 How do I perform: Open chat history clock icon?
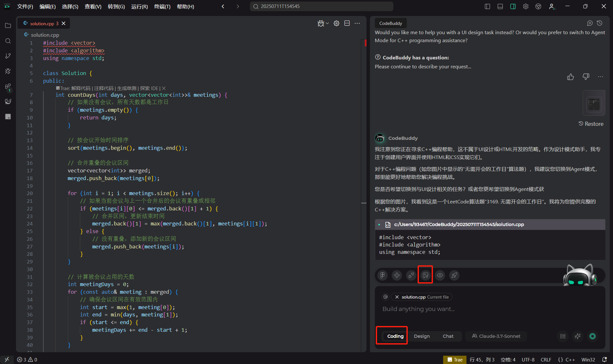click(x=600, y=23)
